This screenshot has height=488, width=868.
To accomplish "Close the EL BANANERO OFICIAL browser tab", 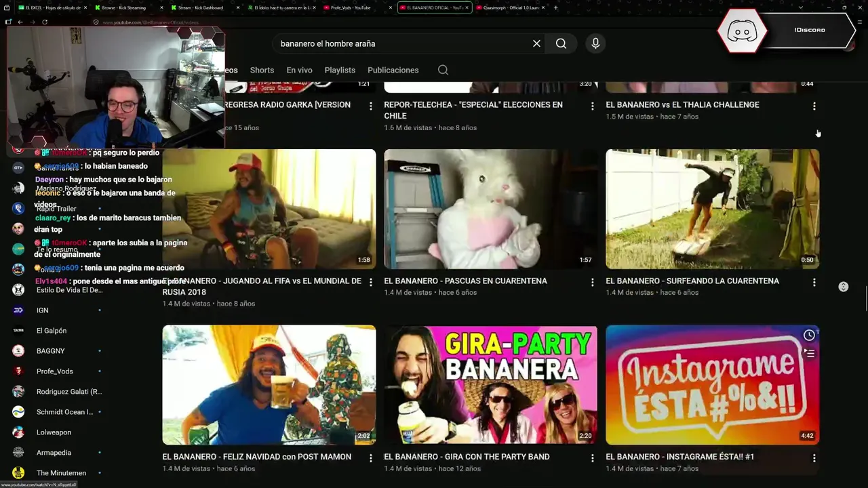I will click(x=467, y=7).
